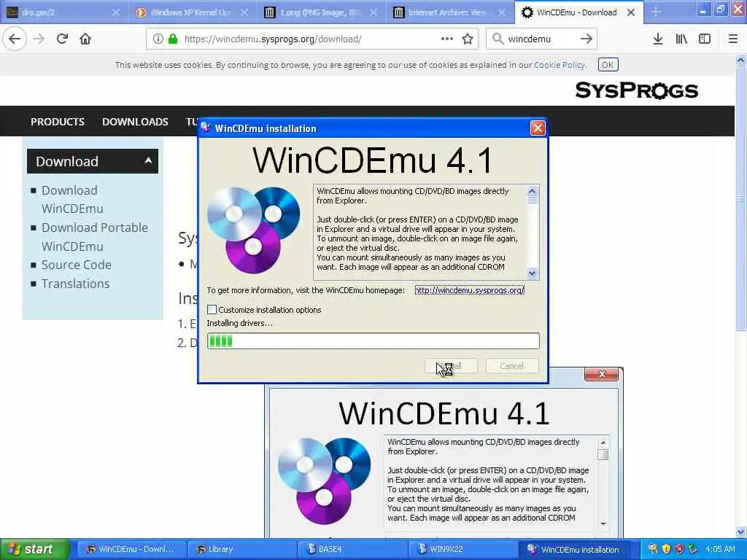Viewport: 747px width, 560px height.
Task: Toggle the sidebar icon in toolbar
Action: [x=705, y=39]
